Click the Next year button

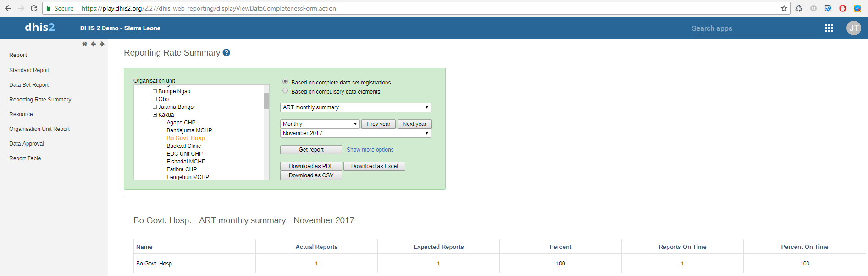[415, 124]
